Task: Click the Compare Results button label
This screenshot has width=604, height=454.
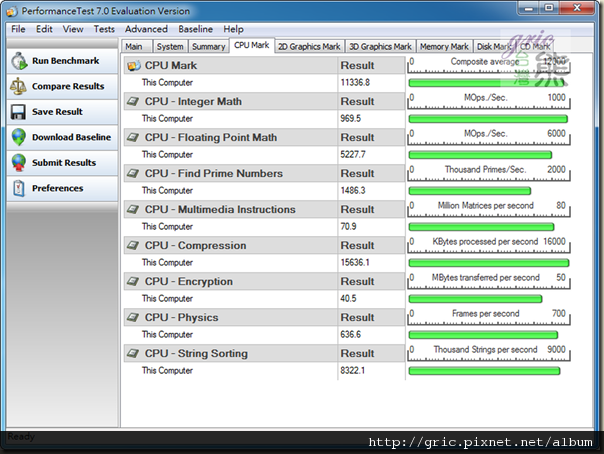Action: [x=68, y=86]
